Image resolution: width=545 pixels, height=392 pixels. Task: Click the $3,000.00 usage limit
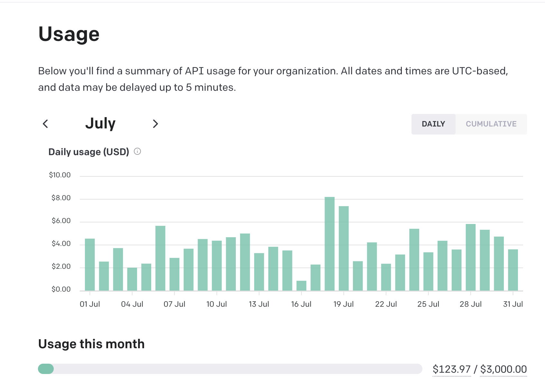(503, 369)
